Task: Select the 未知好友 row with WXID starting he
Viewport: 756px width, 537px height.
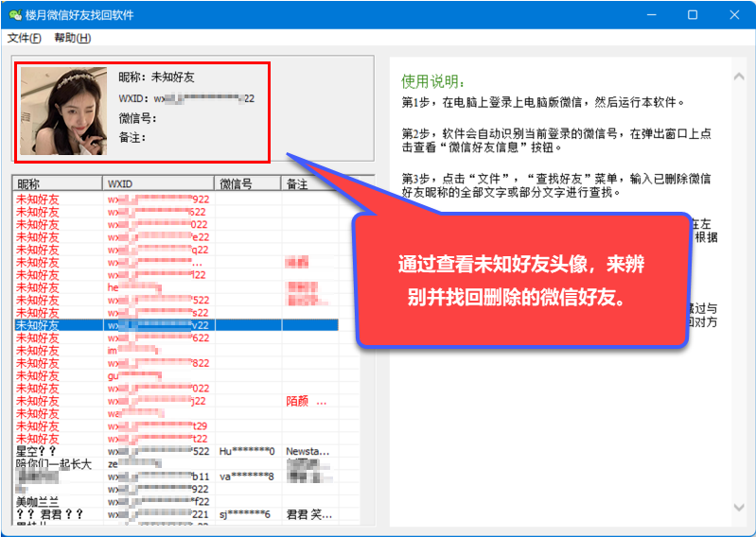Action: pos(177,287)
